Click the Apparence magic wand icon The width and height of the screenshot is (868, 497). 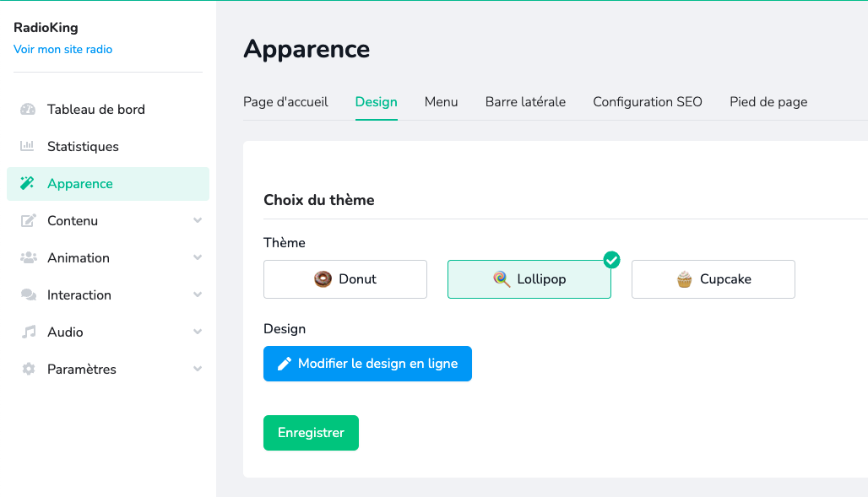(29, 184)
